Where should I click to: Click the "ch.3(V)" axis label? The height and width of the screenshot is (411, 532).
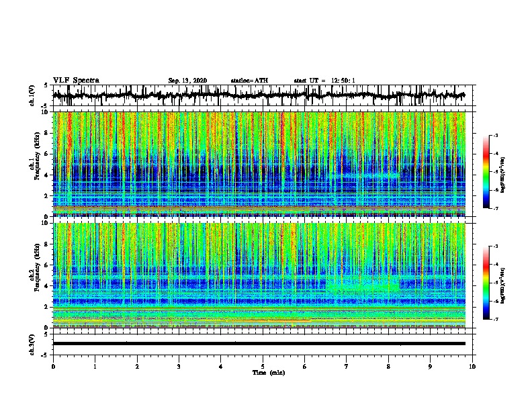coord(32,345)
